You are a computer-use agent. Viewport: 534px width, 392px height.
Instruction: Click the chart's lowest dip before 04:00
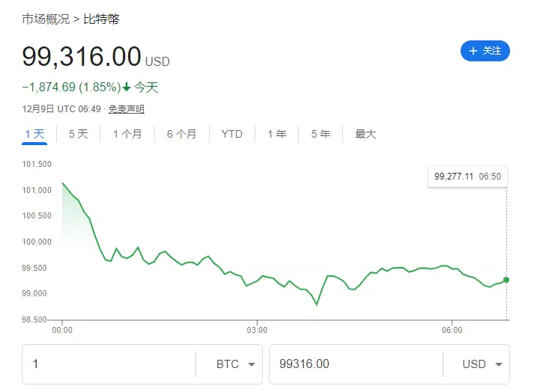pyautogui.click(x=317, y=304)
